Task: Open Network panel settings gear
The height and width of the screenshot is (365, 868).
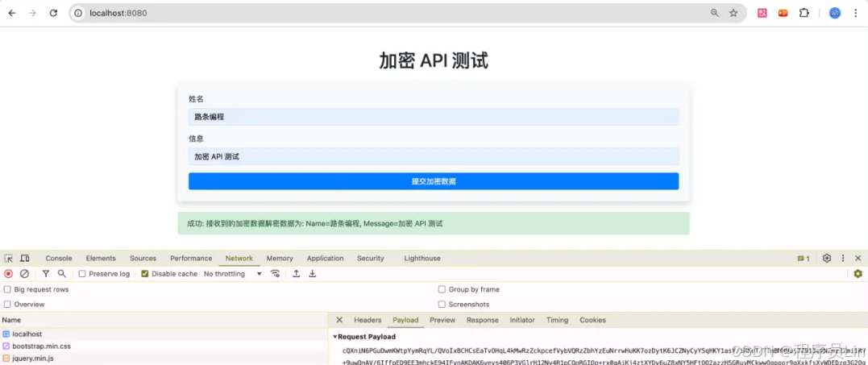Action: [x=858, y=274]
